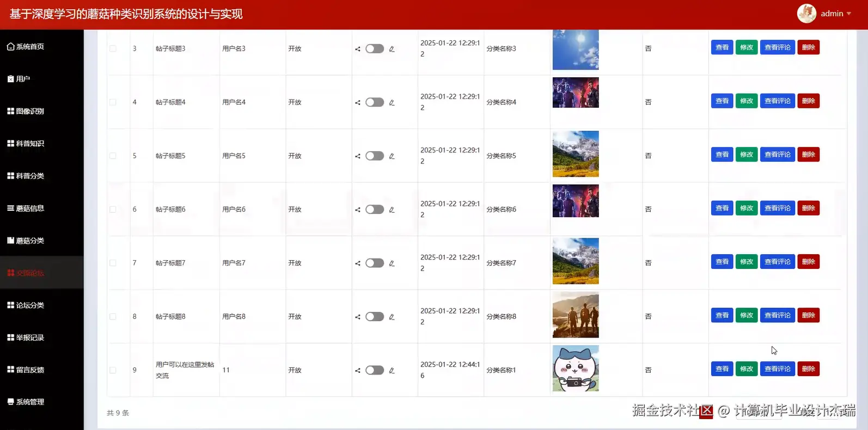This screenshot has width=868, height=430.
Task: Click 查看评论 button in row 9
Action: (778, 369)
